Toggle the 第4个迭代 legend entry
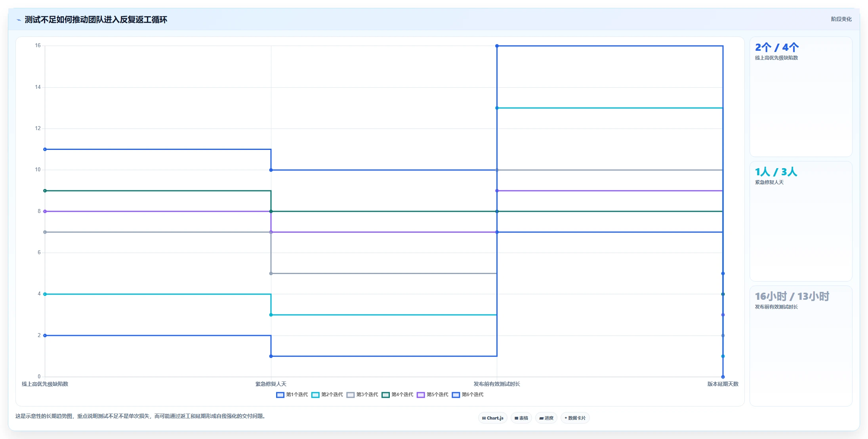Viewport: 868px width, 439px height. coord(397,395)
